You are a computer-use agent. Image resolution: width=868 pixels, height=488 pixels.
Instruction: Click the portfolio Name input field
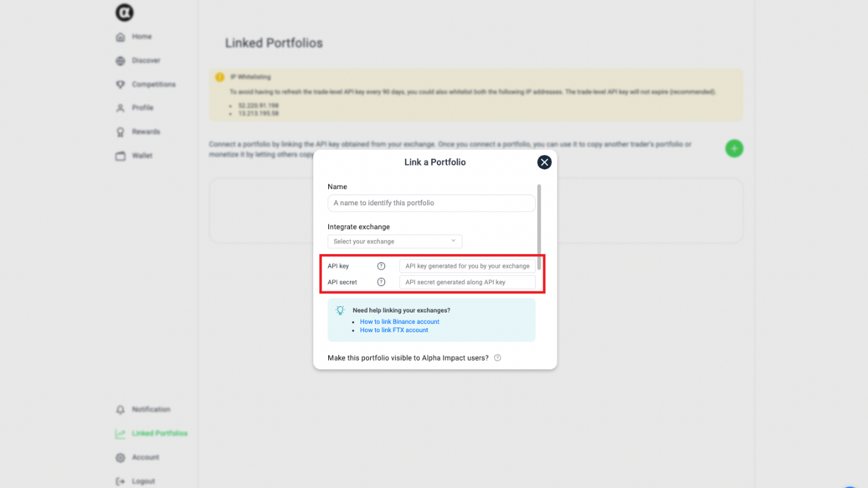[431, 203]
